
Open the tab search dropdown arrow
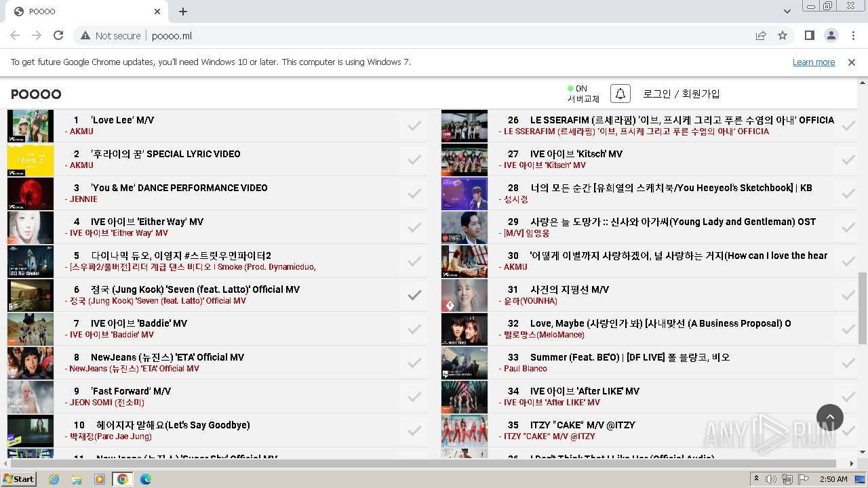pyautogui.click(x=787, y=12)
